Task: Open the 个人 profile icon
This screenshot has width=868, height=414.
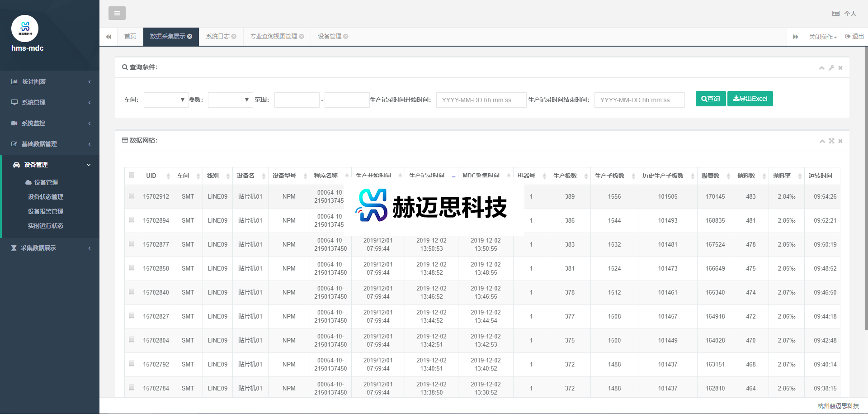Action: click(x=835, y=14)
